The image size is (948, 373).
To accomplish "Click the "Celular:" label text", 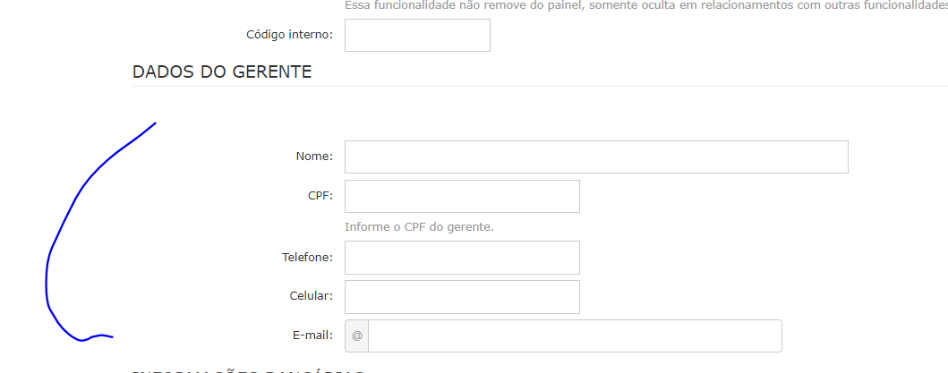I will coord(311,296).
